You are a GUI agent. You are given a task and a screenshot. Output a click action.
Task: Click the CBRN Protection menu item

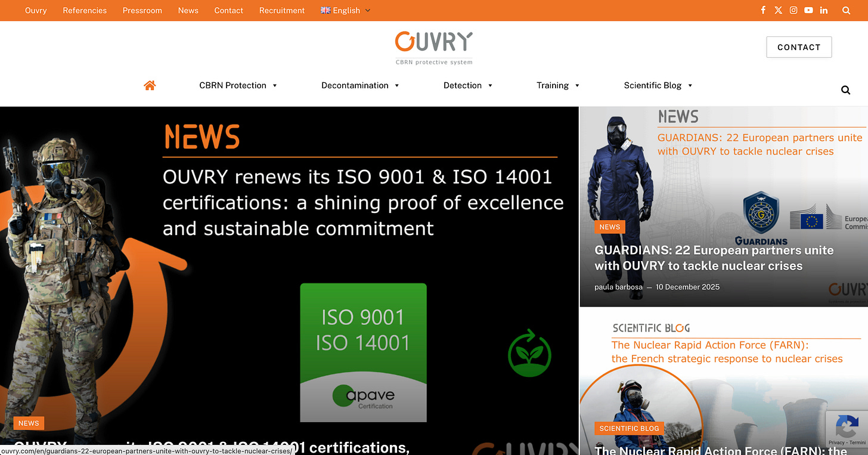232,85
